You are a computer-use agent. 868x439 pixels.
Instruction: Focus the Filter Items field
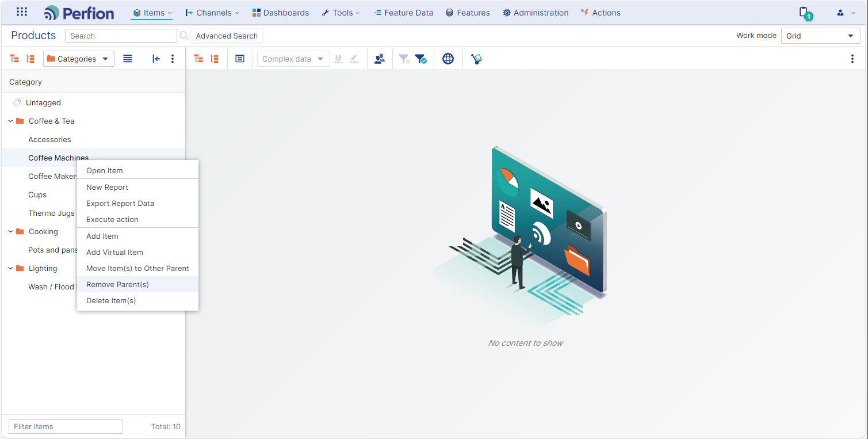(66, 426)
